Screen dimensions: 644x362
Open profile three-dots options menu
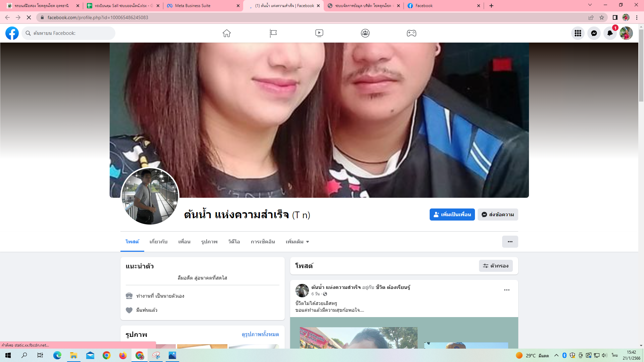coord(510,242)
